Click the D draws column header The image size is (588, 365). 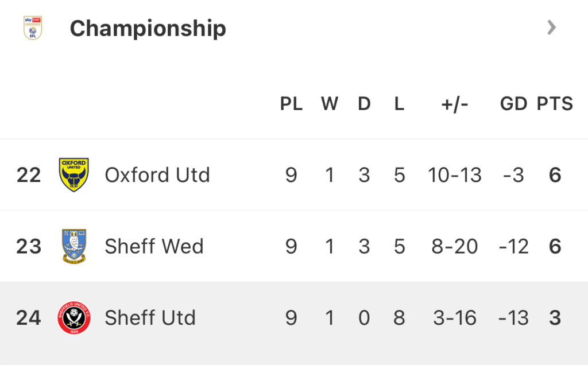[364, 104]
